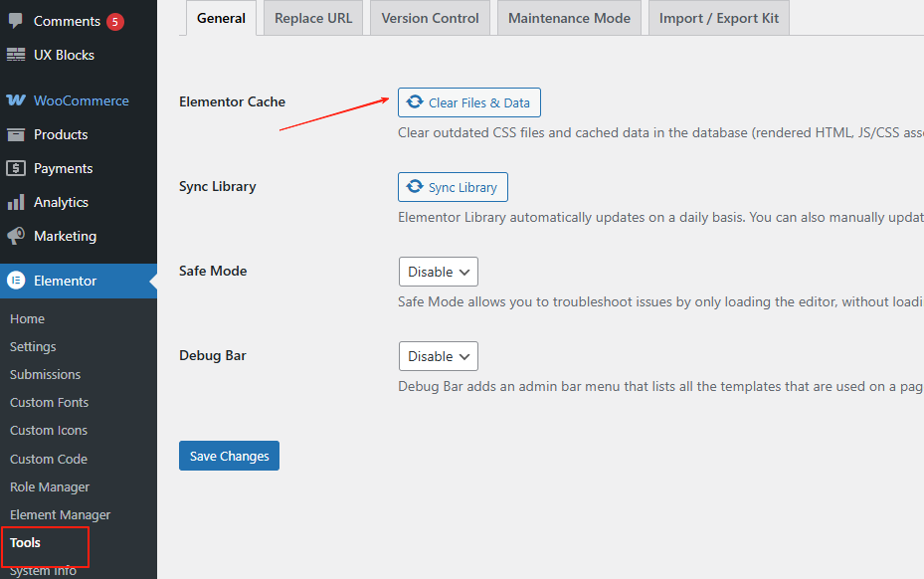Go to the Import / Export Kit tab
The height and width of the screenshot is (579, 924).
[719, 18]
